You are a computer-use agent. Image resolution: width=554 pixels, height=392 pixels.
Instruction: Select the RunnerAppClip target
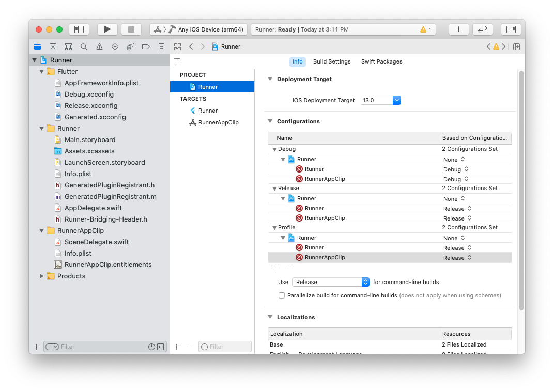tap(218, 122)
